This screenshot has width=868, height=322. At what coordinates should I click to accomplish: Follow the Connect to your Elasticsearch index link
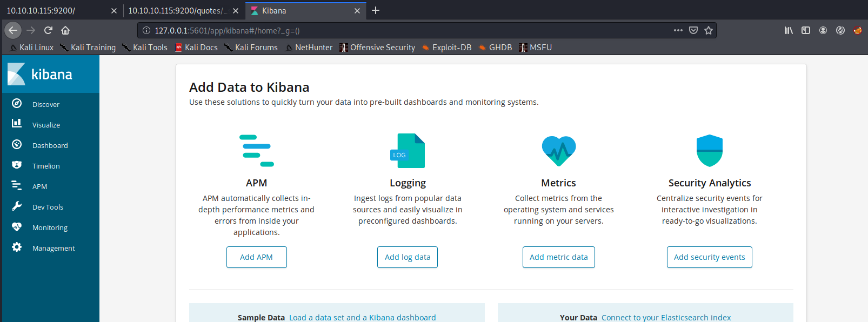coord(666,318)
